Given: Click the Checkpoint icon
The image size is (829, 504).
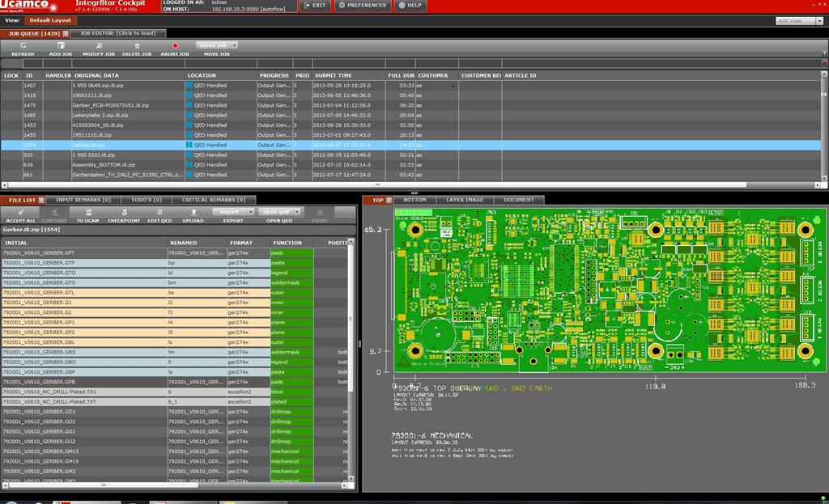Looking at the screenshot, I should [x=124, y=212].
